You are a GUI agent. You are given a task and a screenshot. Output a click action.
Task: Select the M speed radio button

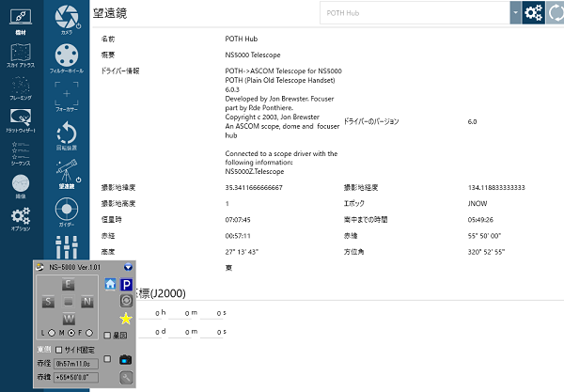click(x=71, y=333)
